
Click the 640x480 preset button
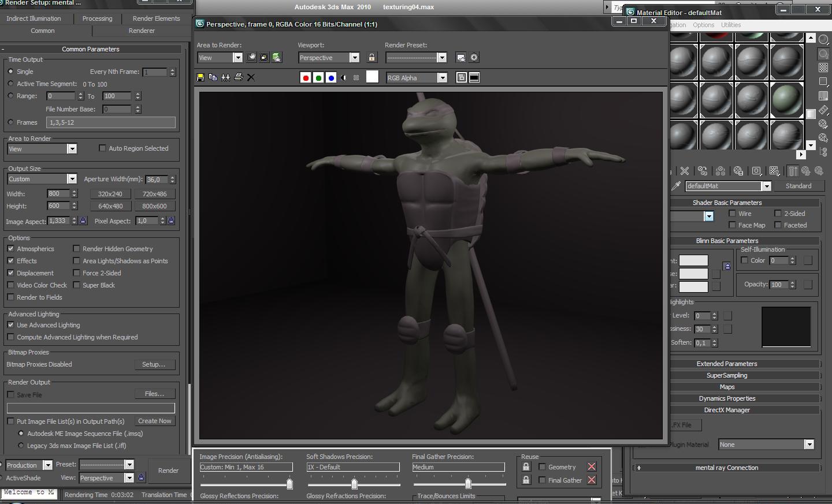coord(110,206)
